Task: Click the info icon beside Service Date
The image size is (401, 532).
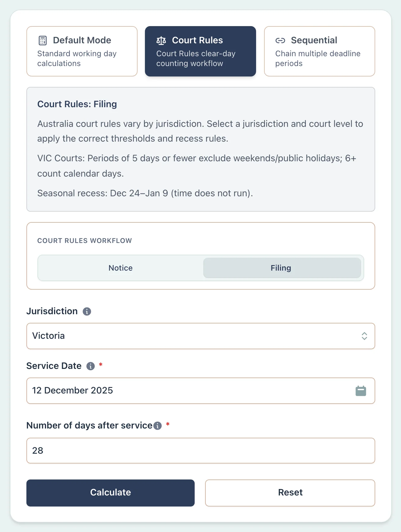Action: [x=91, y=366]
